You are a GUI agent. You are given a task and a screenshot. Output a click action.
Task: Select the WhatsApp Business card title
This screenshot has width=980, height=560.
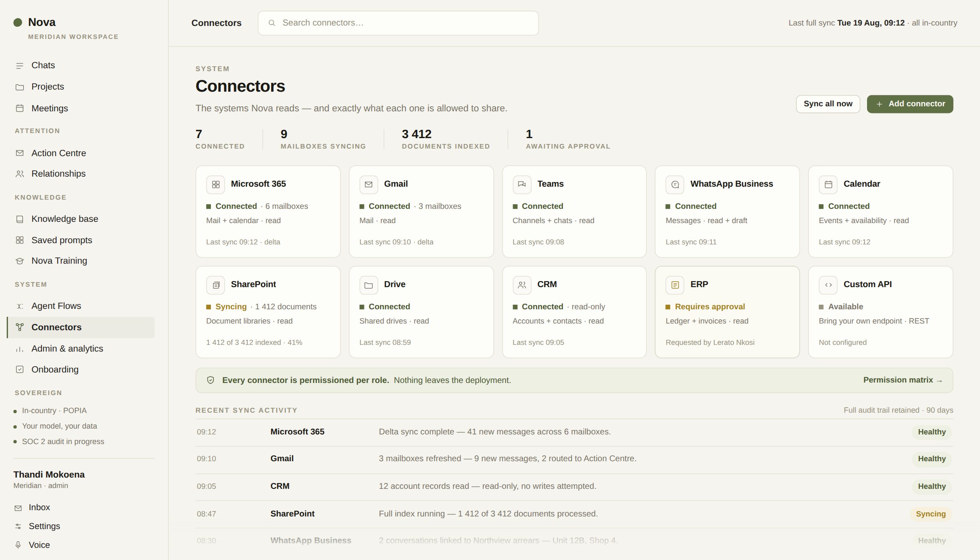[x=731, y=184]
